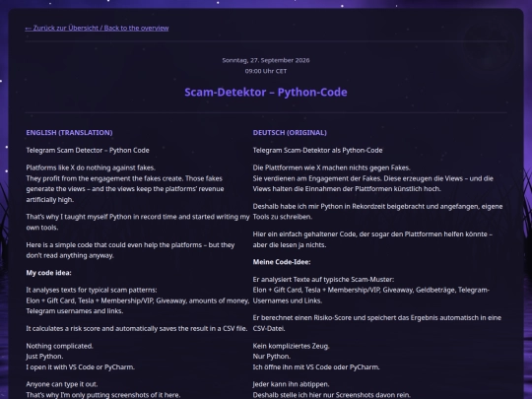Click the time '09:00 Uhr CET'
The width and height of the screenshot is (532, 399).
[266, 71]
